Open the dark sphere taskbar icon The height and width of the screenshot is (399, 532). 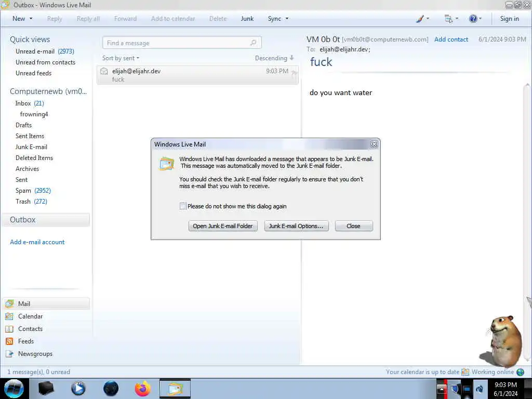[111, 389]
